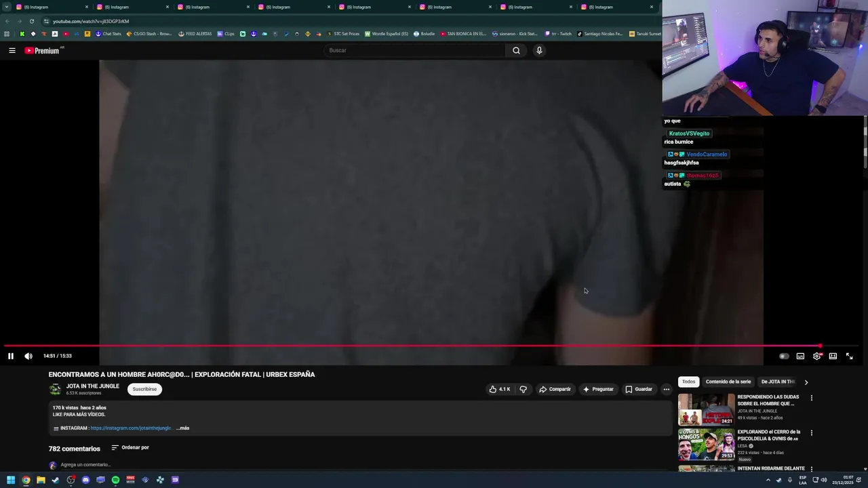Open Spotify from the taskbar
The width and height of the screenshot is (868, 488).
[x=115, y=480]
